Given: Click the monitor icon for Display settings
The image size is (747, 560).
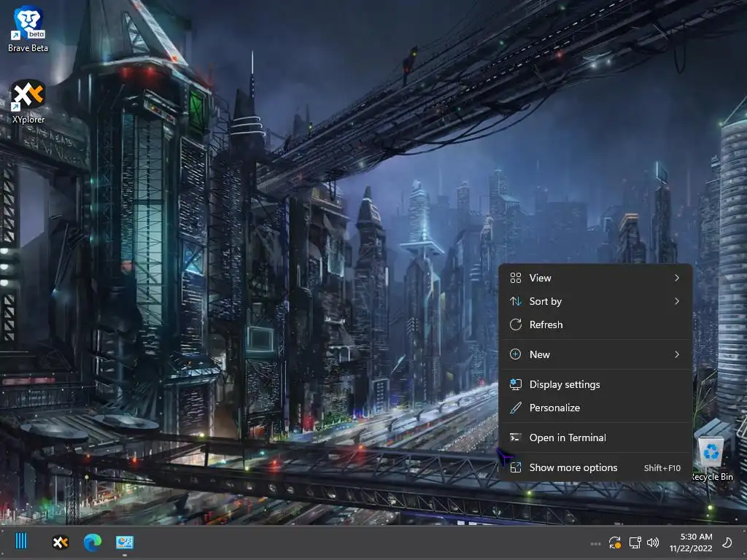Looking at the screenshot, I should coord(516,384).
